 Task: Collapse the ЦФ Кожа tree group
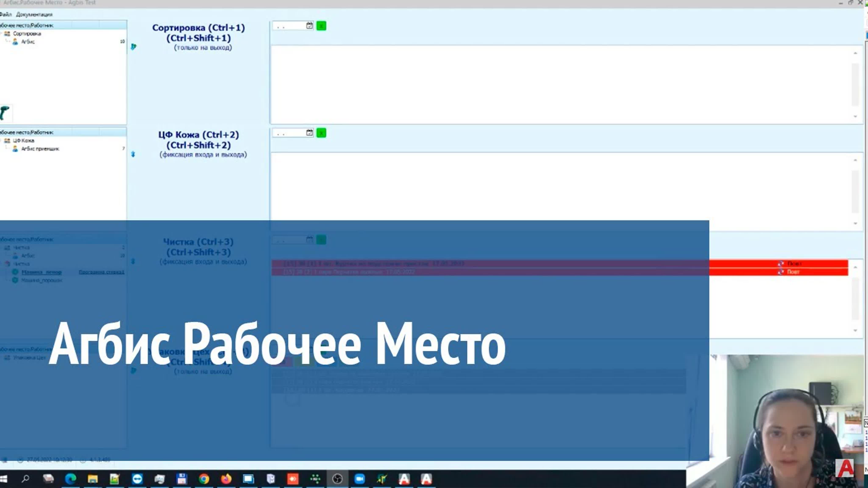click(1, 140)
